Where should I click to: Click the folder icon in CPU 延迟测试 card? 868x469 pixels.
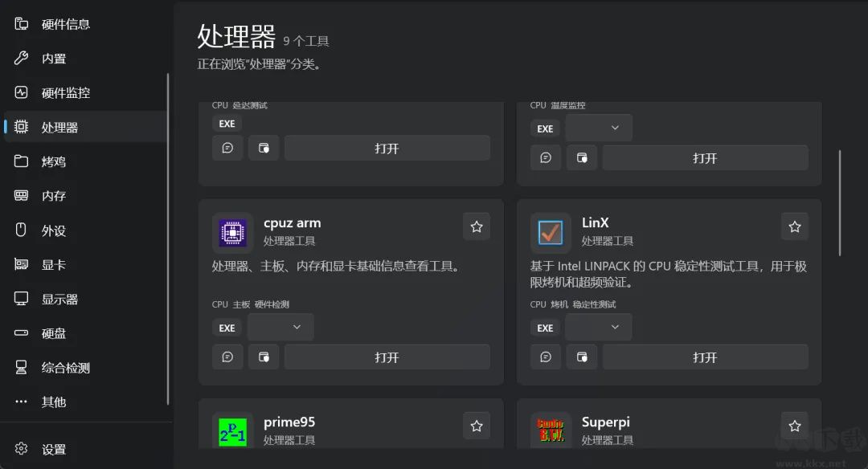[x=264, y=149]
